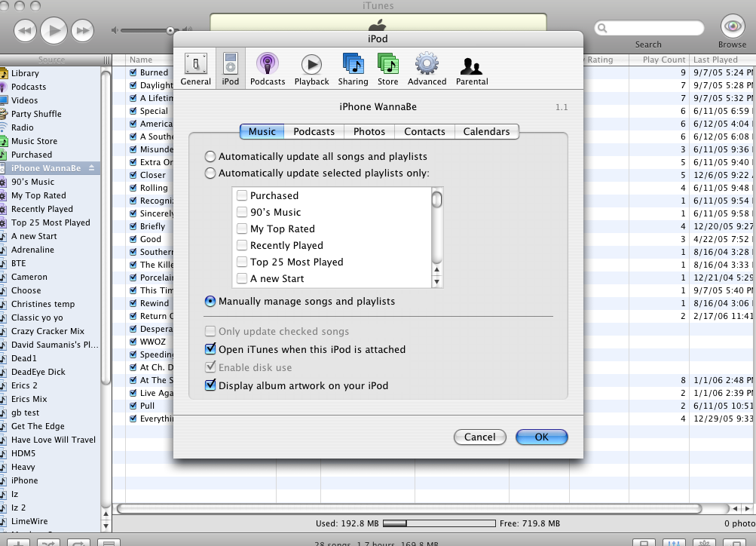This screenshot has height=546, width=756.
Task: Click the Rewind button in iTunes
Action: 25,31
